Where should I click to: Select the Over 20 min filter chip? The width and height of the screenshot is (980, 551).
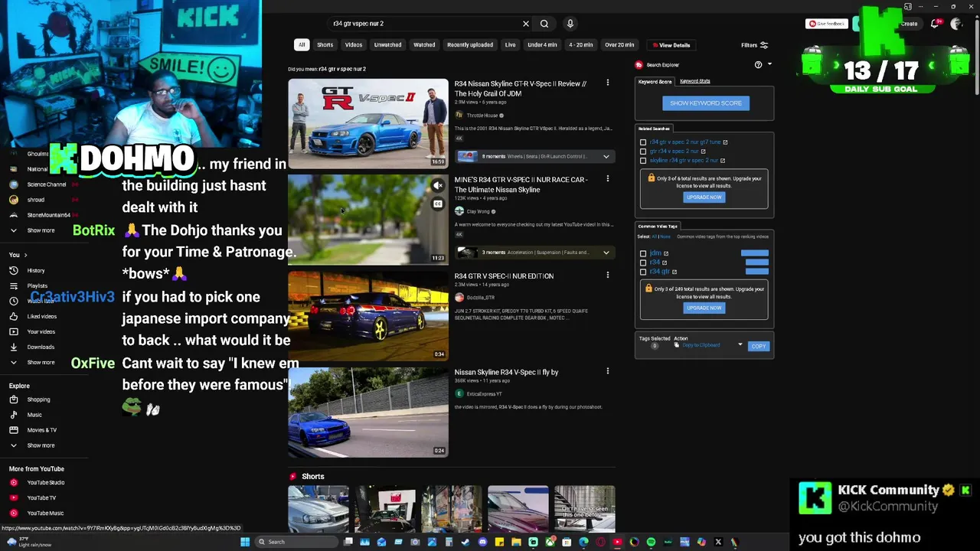619,45
